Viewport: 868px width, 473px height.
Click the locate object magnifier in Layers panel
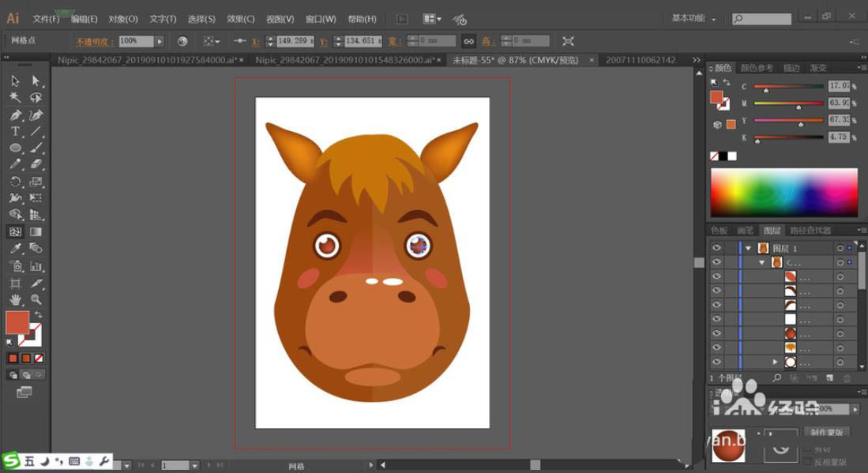777,377
